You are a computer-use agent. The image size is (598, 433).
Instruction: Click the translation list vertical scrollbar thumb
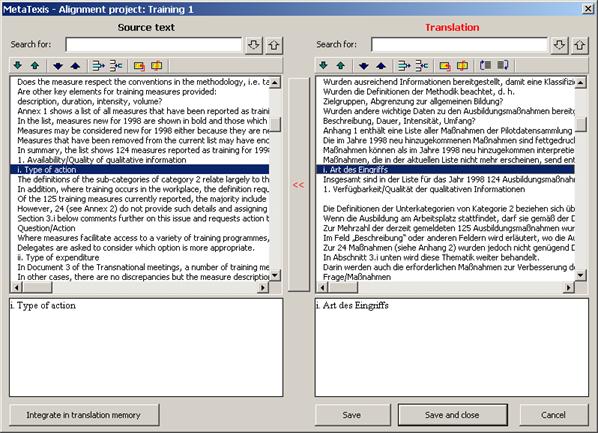click(581, 124)
